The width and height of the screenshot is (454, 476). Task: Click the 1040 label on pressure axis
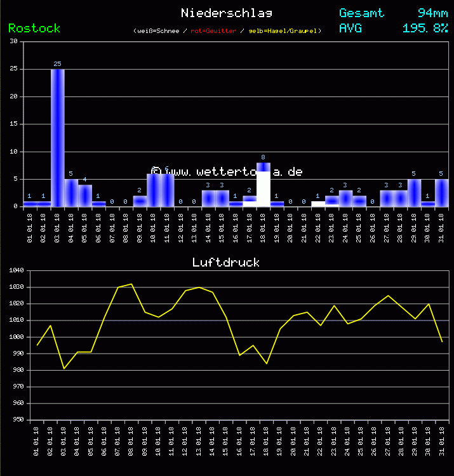click(x=17, y=271)
